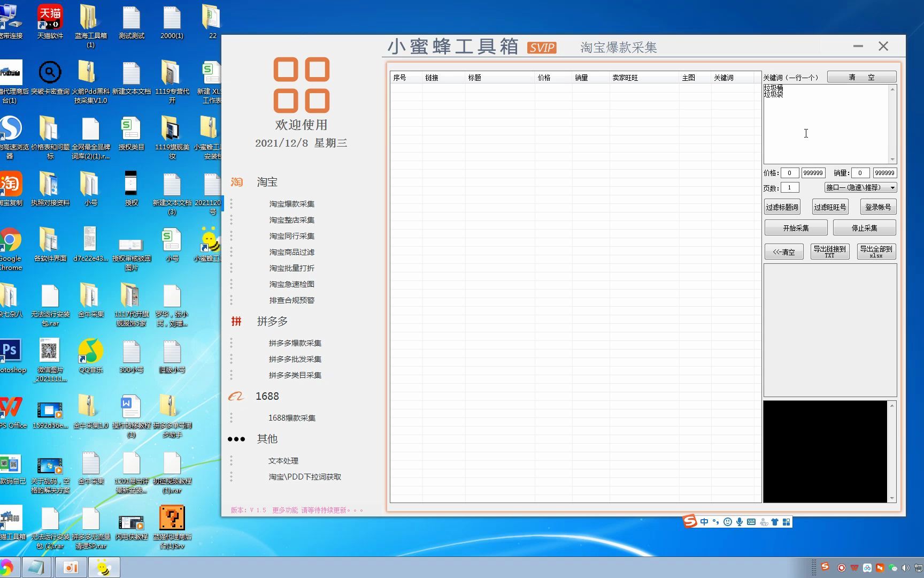Open soft keyboard icon on IME bar
The image size is (924, 578).
point(751,522)
